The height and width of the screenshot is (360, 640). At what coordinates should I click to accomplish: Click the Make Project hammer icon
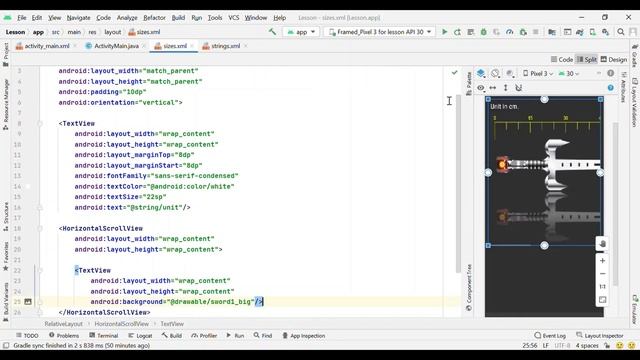[272, 32]
